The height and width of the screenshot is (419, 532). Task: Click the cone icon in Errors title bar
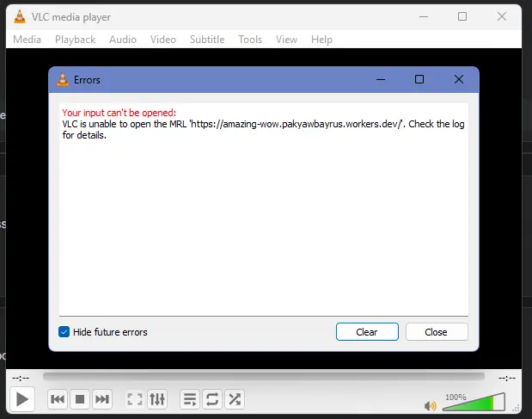point(63,79)
